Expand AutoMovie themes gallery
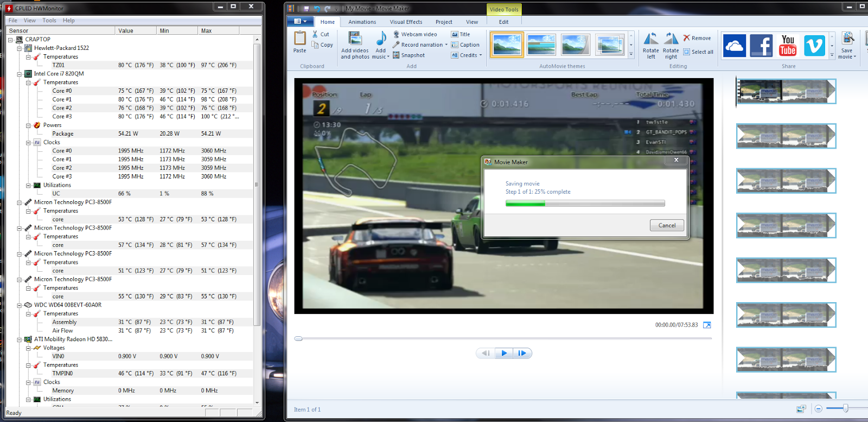 pos(631,54)
